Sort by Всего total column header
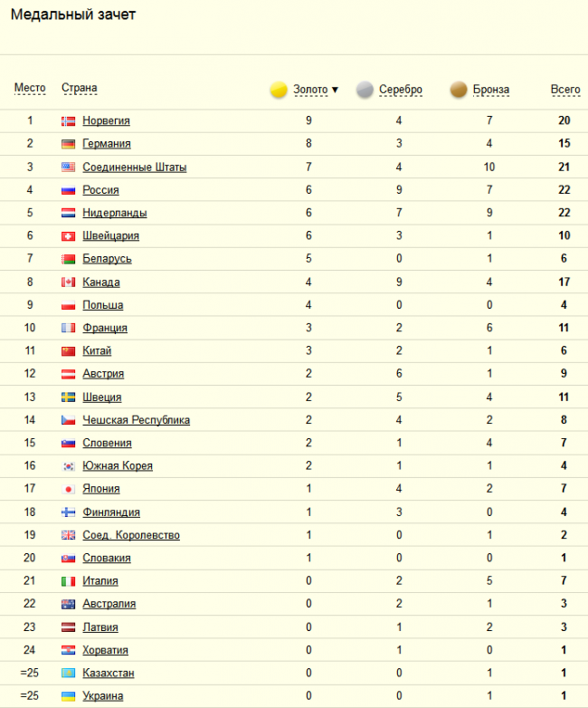The image size is (588, 708). point(565,90)
